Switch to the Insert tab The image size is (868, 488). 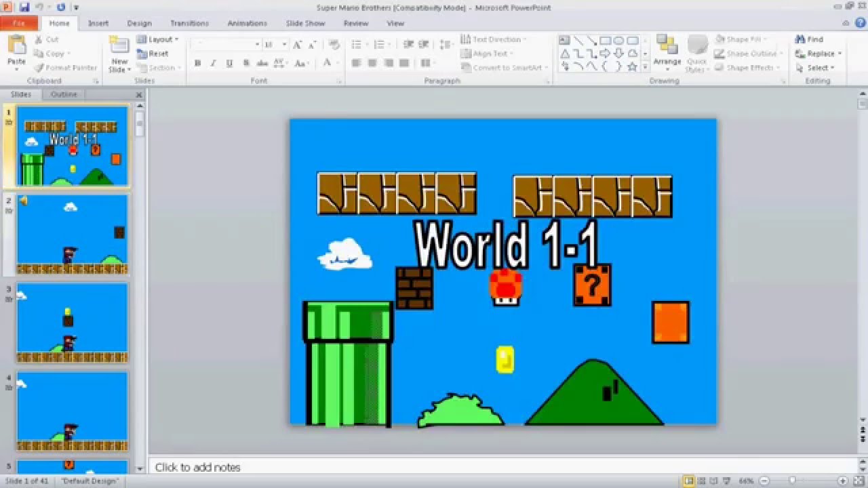point(98,23)
